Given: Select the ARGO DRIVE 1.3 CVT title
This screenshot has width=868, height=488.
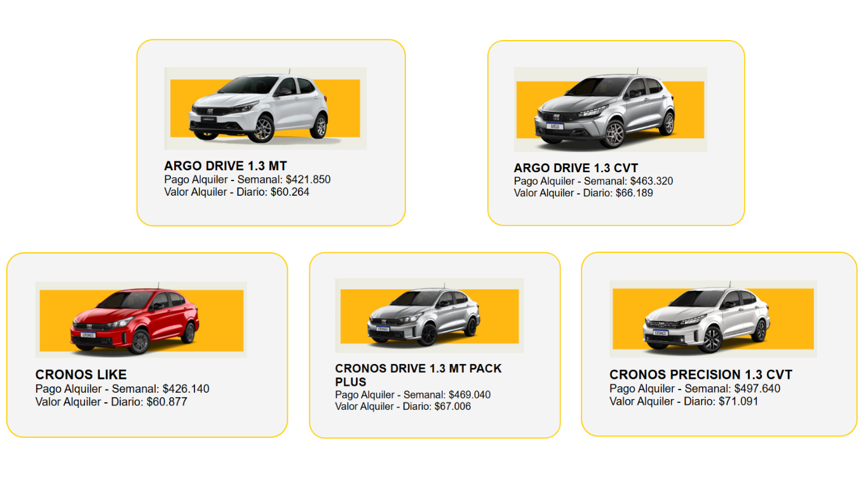Looking at the screenshot, I should (x=576, y=168).
